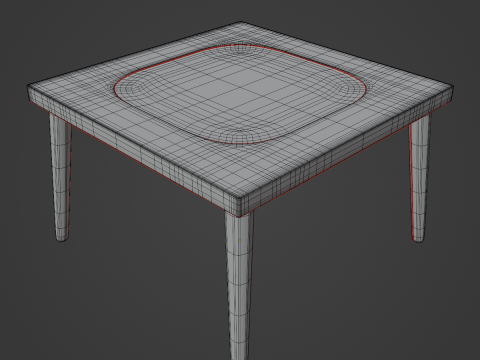This screenshot has width=480, height=360.
Task: Click the recessed center panel of tabletop
Action: point(240,94)
